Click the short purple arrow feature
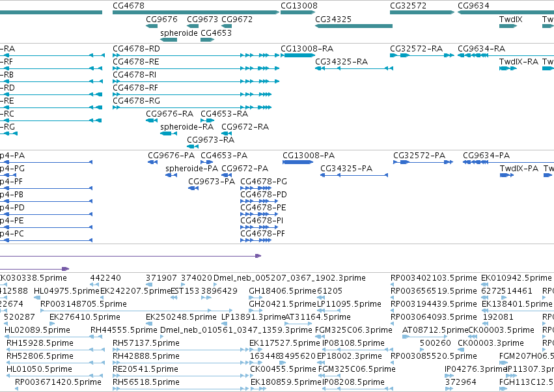 [35, 269]
